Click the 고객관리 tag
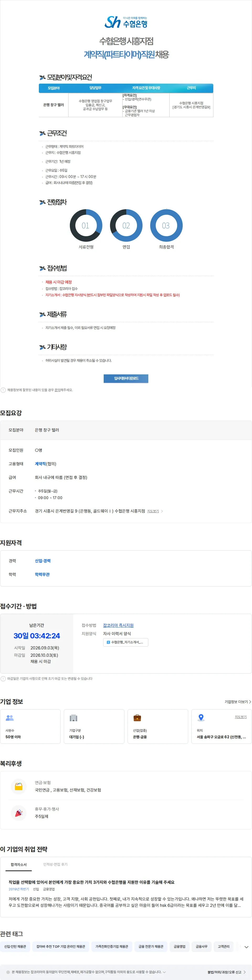 click(223, 946)
